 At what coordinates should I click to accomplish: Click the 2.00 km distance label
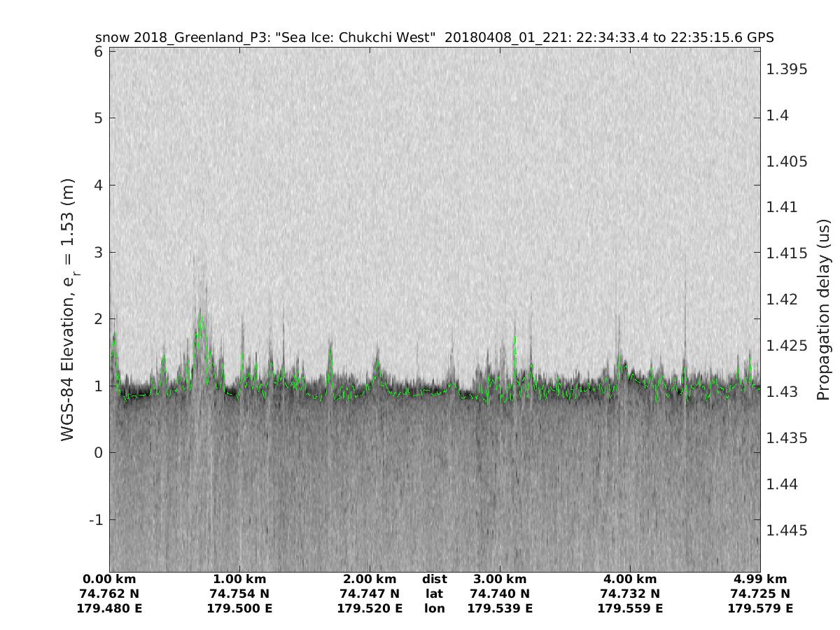coord(370,579)
